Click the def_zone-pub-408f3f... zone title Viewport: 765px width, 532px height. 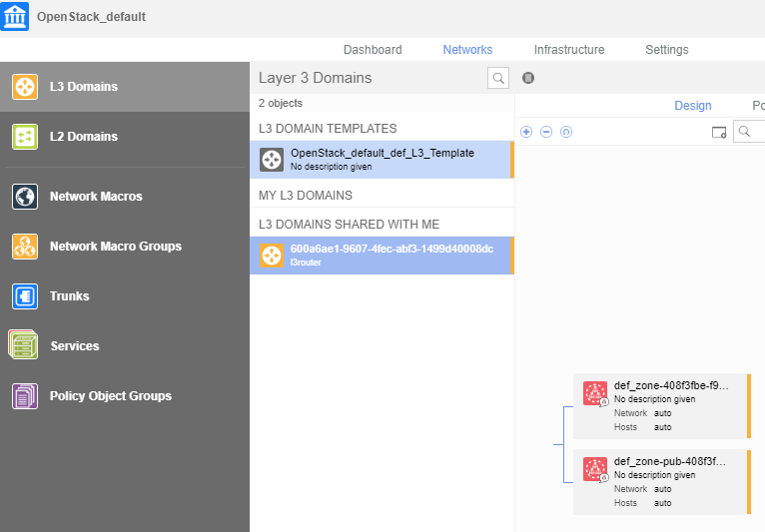670,461
